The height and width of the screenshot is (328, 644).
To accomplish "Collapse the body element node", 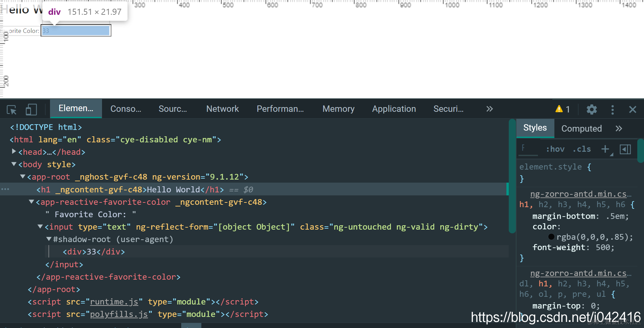I will (14, 164).
